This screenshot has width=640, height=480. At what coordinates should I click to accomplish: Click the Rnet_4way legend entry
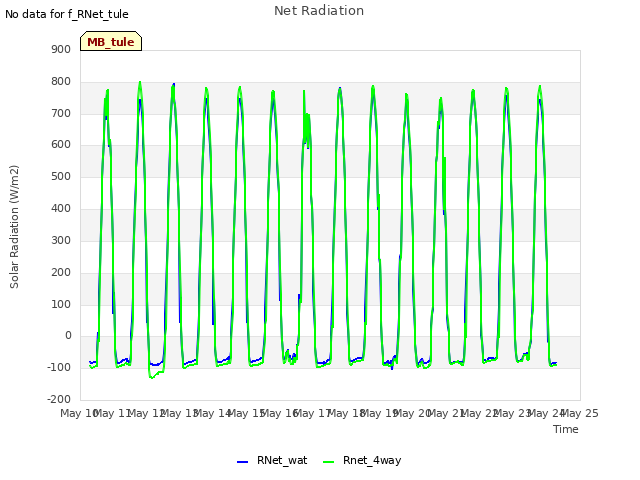pyautogui.click(x=362, y=461)
